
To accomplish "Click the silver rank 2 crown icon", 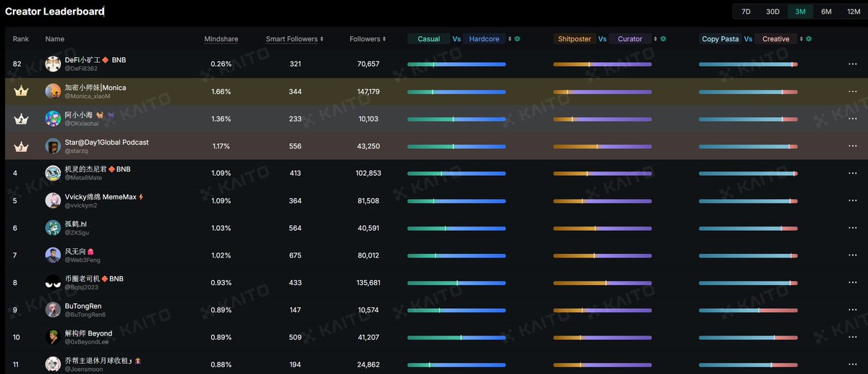I will click(21, 119).
